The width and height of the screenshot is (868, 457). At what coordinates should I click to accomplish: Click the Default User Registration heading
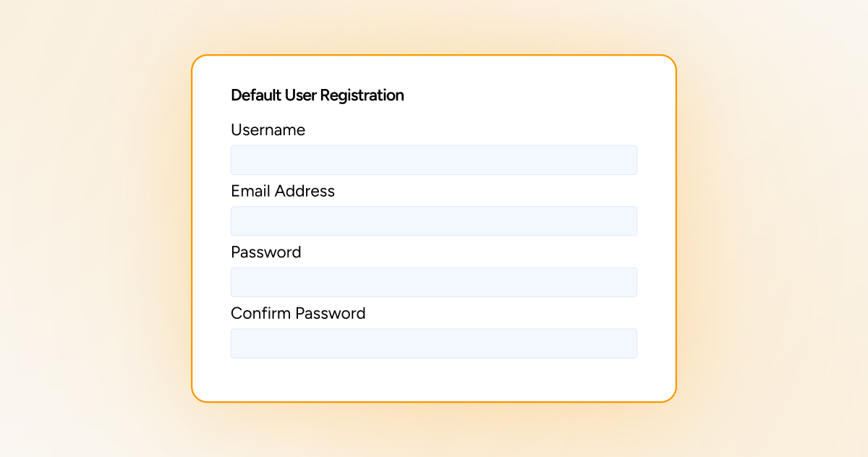317,95
